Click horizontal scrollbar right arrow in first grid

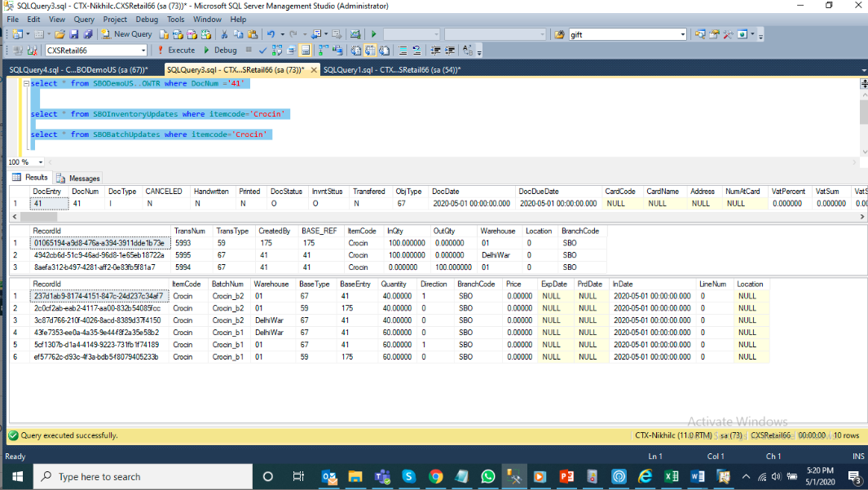[862, 217]
